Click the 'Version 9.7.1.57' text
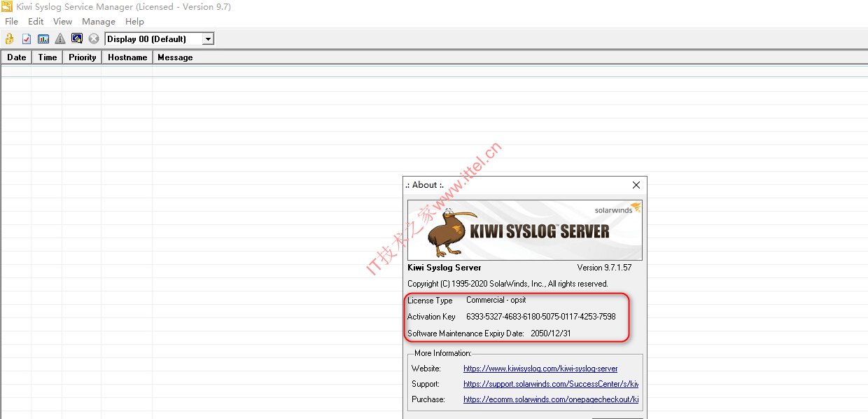The width and height of the screenshot is (868, 419). pyautogui.click(x=604, y=268)
